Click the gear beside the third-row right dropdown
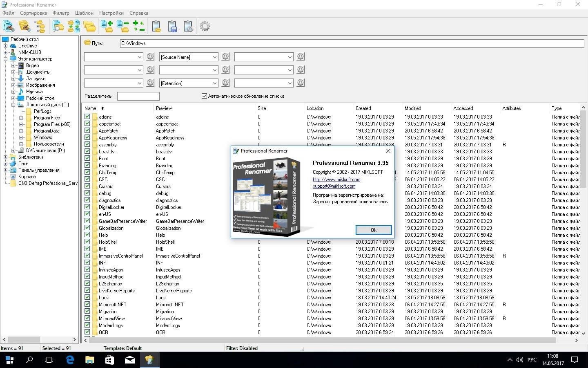Screen dimensions: 588x368 [301, 83]
